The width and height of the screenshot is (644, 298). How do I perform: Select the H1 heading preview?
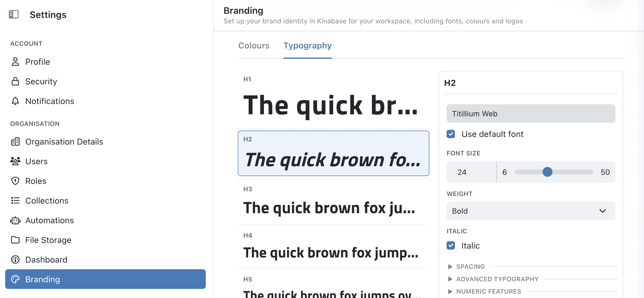[x=334, y=99]
